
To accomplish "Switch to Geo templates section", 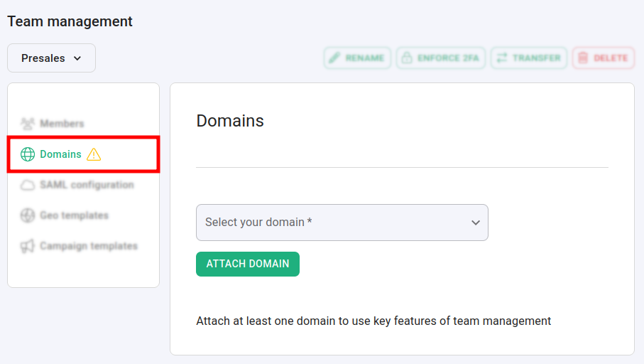I will click(x=74, y=215).
